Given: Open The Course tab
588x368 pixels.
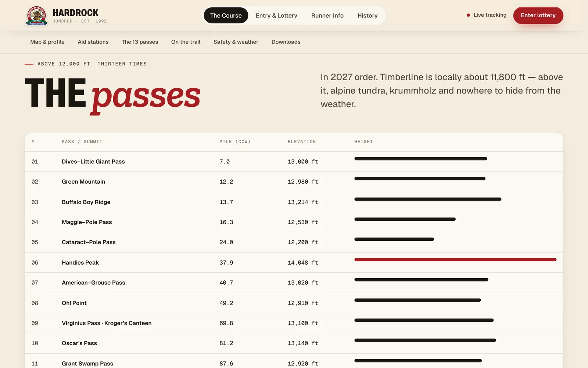Looking at the screenshot, I should [x=226, y=15].
